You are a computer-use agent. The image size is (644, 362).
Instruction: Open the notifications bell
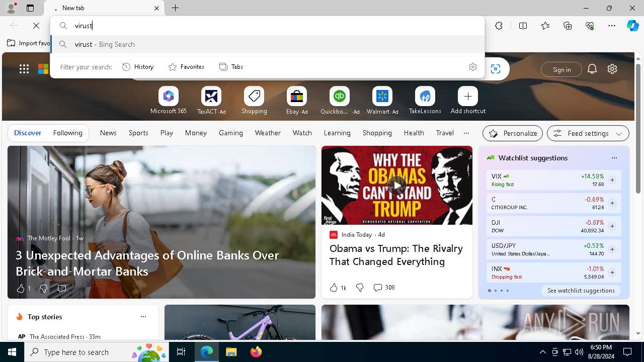pos(592,69)
